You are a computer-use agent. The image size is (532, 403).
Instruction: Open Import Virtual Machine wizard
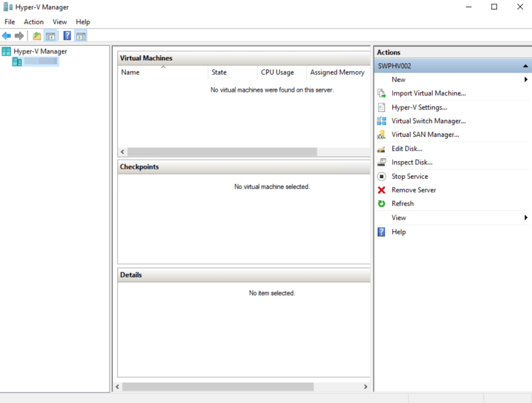click(428, 94)
